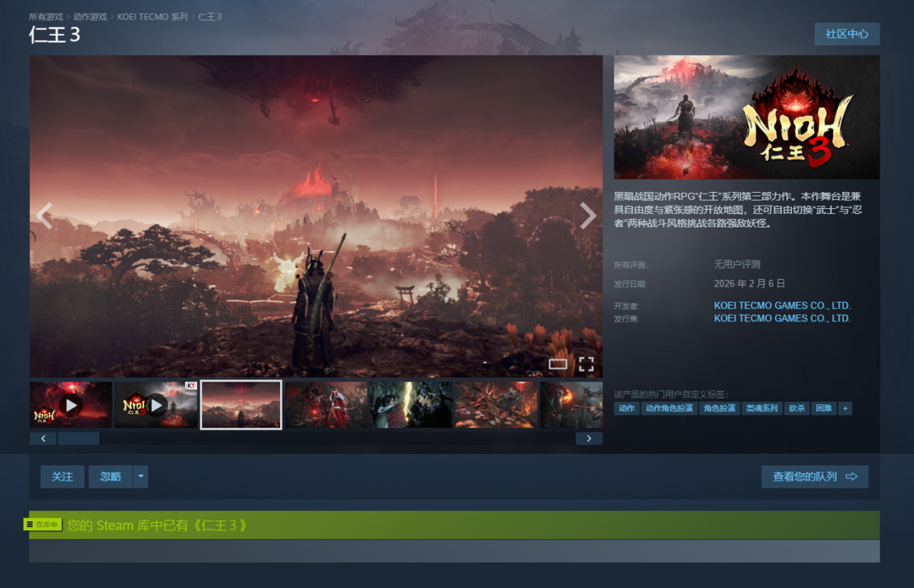Select the 困难 tag
Image resolution: width=914 pixels, height=588 pixels.
pos(823,409)
